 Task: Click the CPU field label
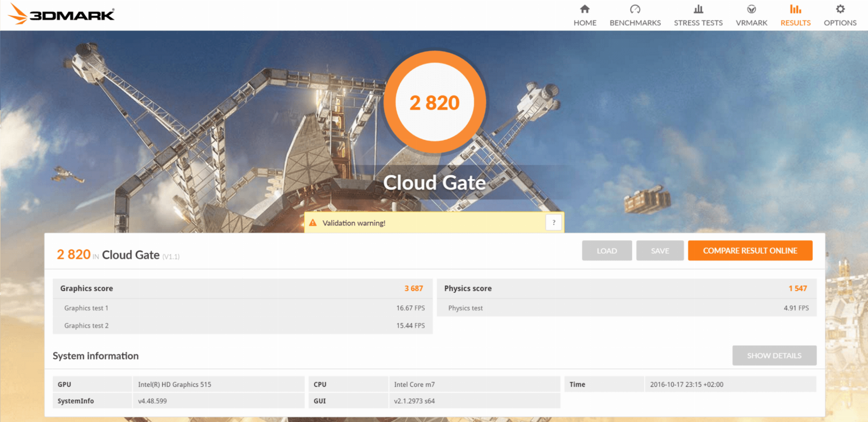(320, 385)
